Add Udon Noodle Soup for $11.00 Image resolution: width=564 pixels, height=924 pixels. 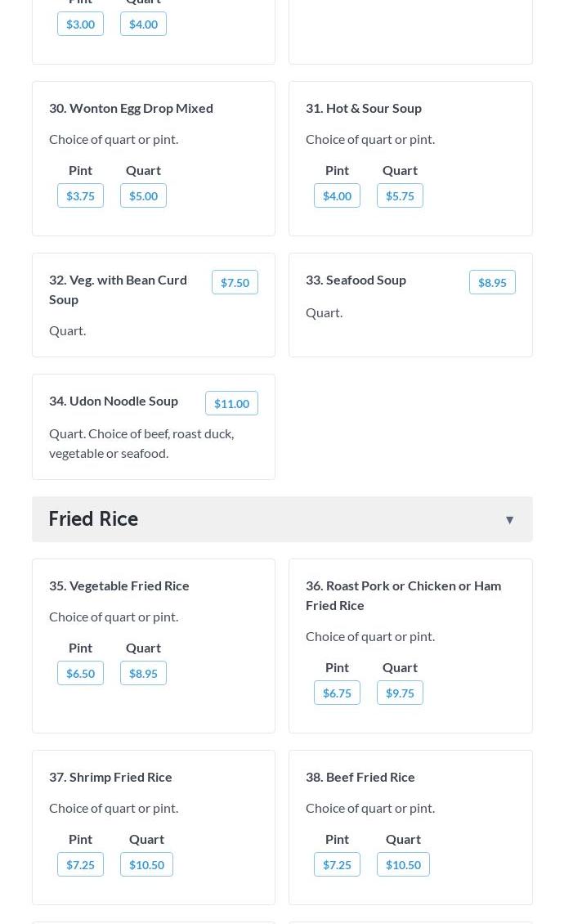point(231,403)
